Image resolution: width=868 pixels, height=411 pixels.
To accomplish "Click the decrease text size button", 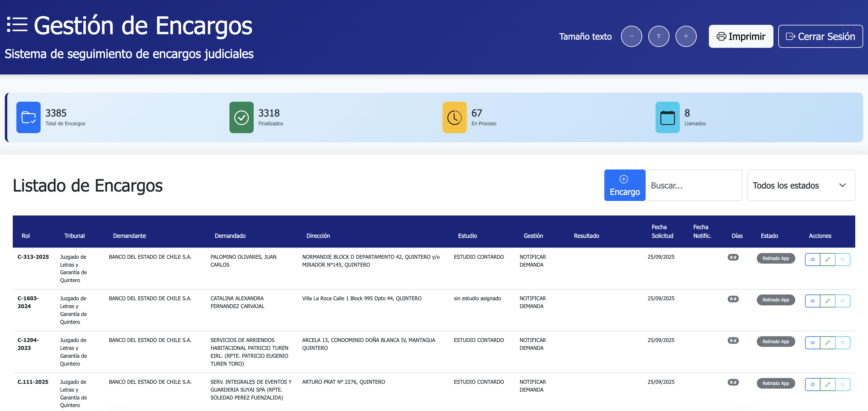I will click(631, 36).
